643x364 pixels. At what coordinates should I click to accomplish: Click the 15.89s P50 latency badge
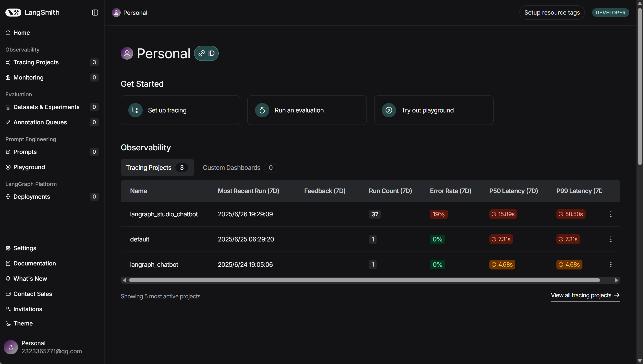point(503,214)
